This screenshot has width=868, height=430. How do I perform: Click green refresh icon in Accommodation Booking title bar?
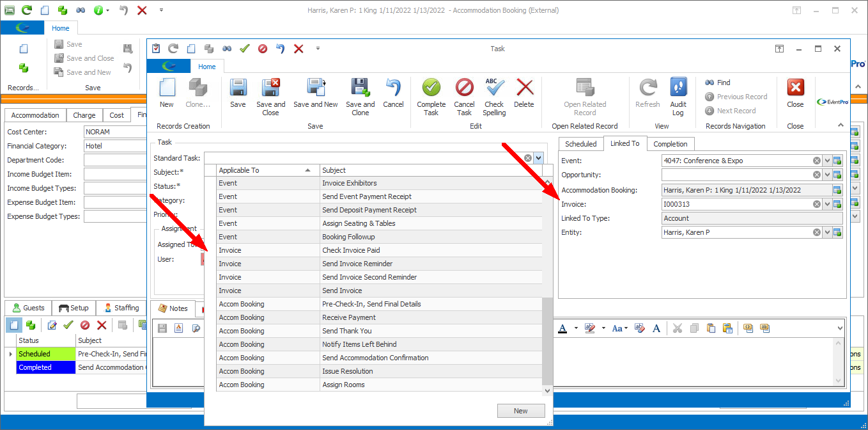click(x=27, y=10)
